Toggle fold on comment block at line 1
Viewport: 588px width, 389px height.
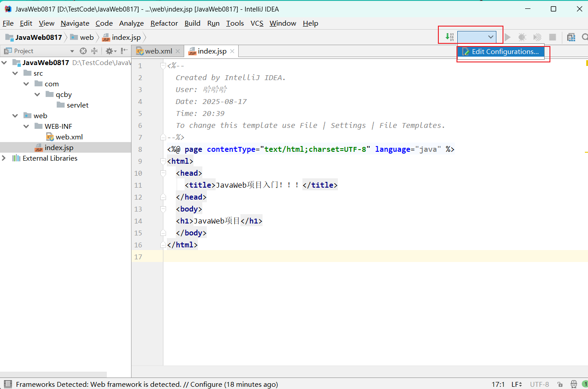[x=163, y=66]
